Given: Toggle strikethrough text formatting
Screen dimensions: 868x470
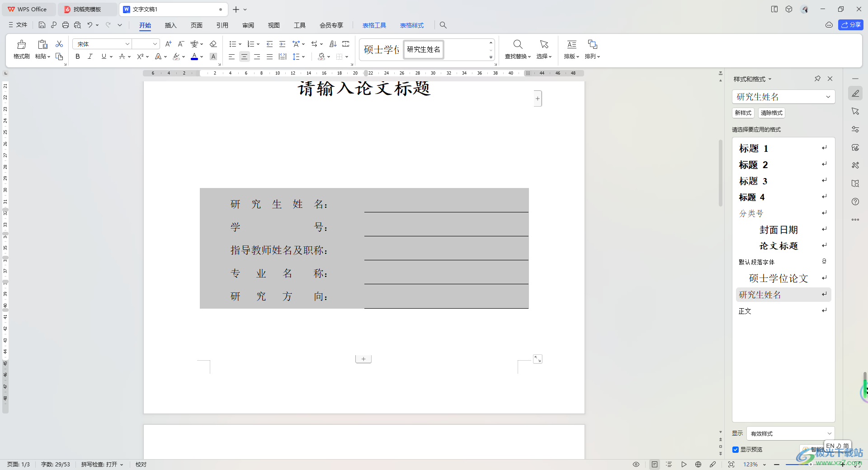Looking at the screenshot, I should [122, 56].
